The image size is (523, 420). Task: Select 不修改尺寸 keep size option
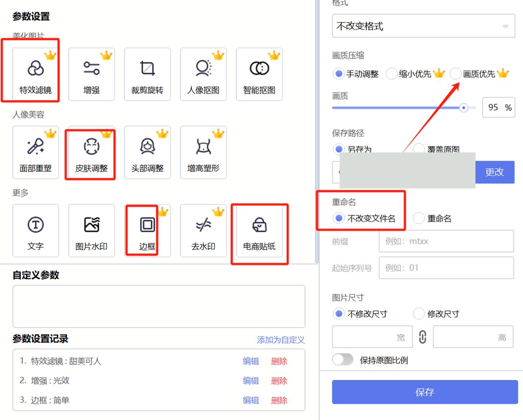339,314
